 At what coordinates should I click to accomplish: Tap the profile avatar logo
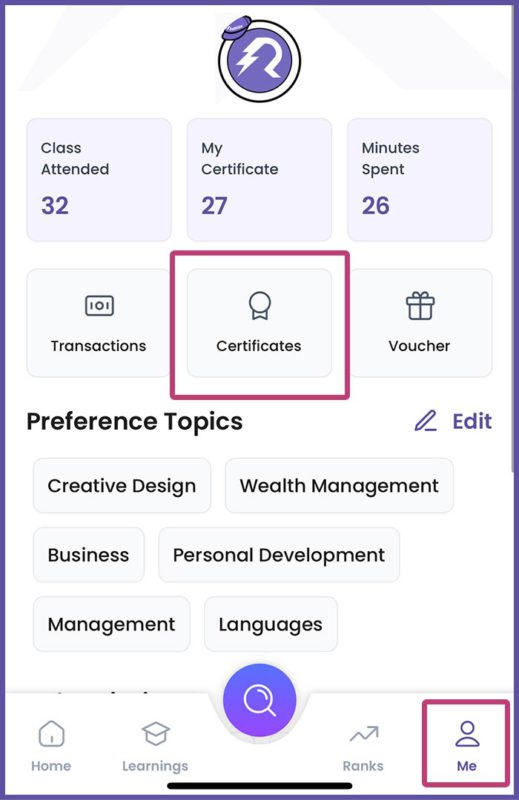[x=259, y=60]
